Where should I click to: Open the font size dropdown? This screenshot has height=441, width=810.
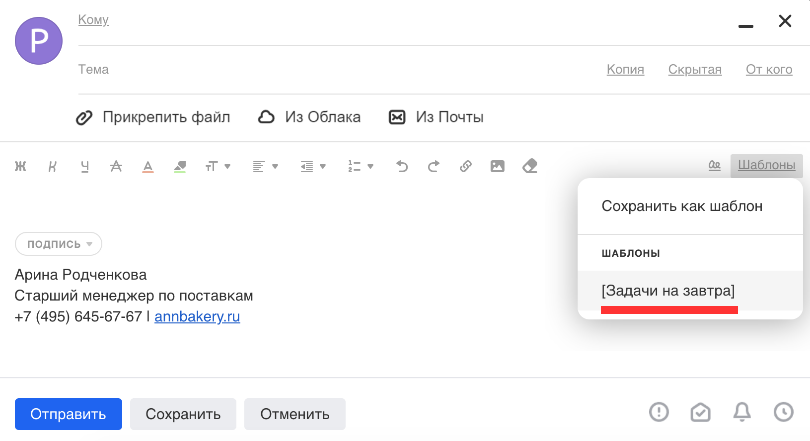tap(217, 167)
